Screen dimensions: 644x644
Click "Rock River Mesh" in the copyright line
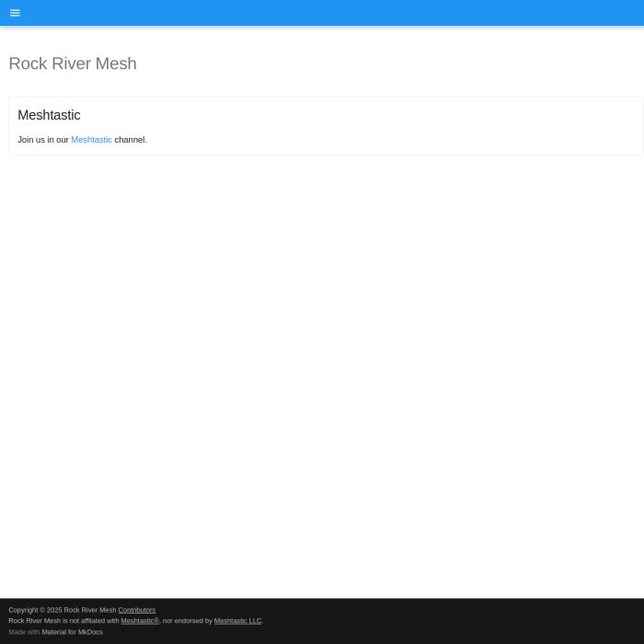pos(90,610)
